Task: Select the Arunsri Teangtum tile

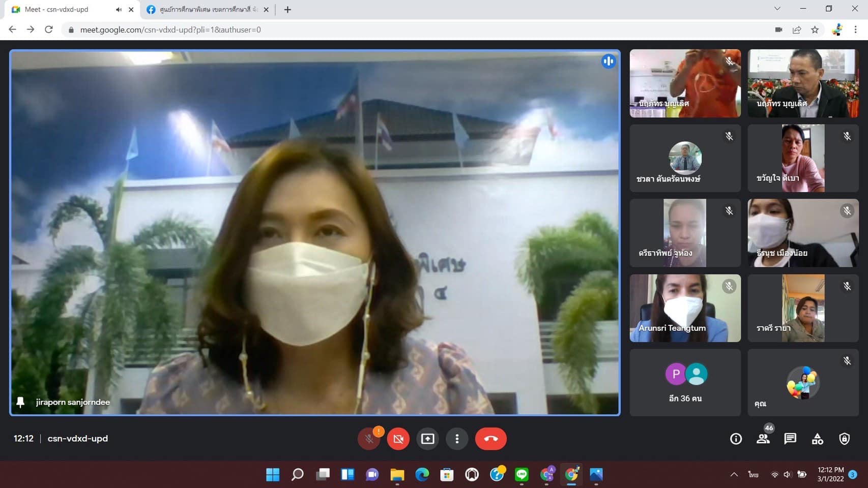Action: click(x=685, y=308)
